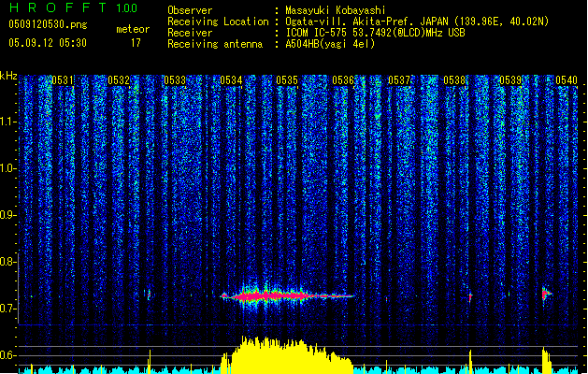Click the 0535 time marker
588x374 pixels.
coord(287,80)
